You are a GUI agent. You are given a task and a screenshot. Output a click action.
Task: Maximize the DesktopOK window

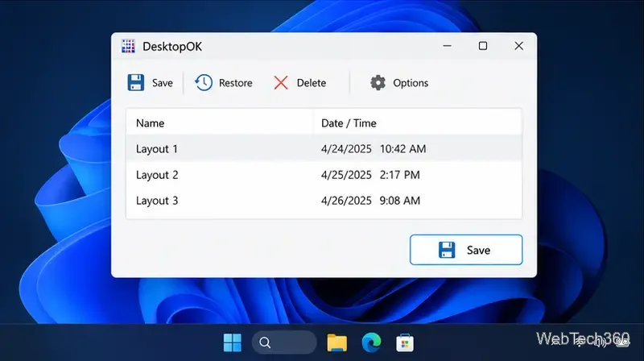483,46
